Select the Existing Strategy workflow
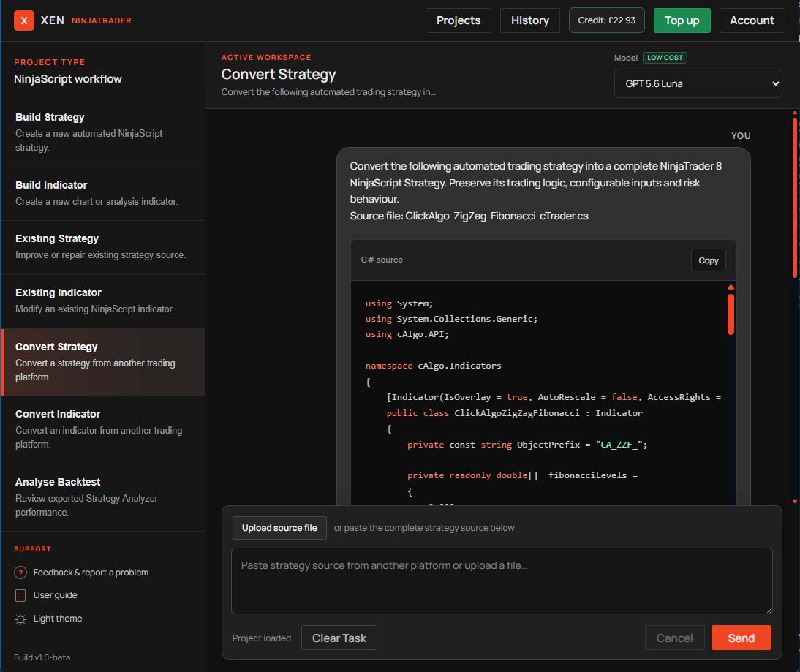Viewport: 800px width, 672px height. point(102,247)
